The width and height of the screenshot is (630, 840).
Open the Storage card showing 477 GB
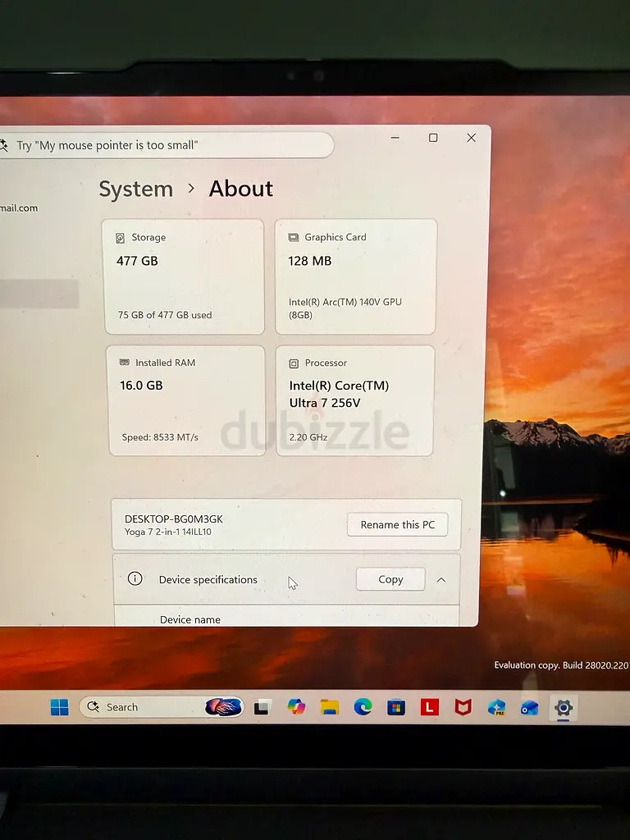[185, 276]
